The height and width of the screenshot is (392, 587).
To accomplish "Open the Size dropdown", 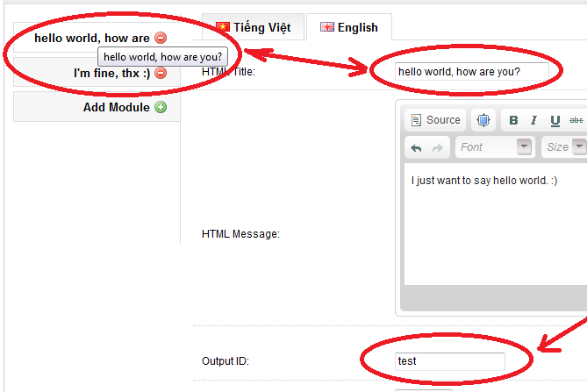I will point(564,147).
